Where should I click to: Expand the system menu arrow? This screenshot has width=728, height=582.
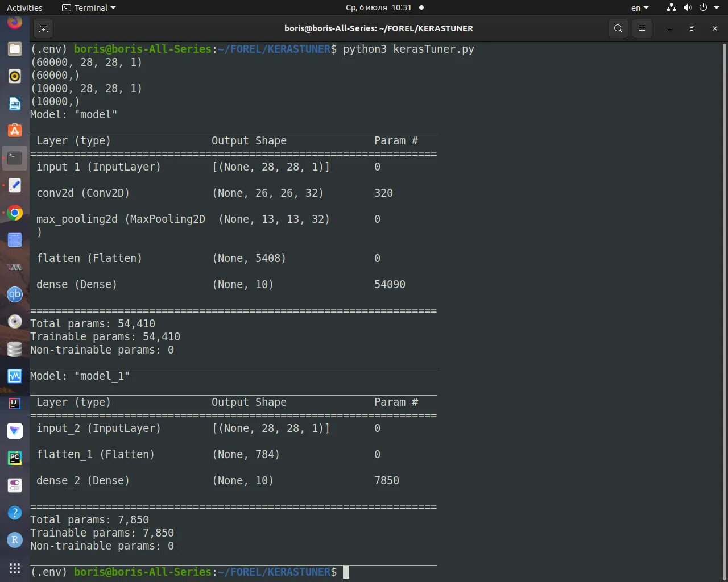pos(717,7)
